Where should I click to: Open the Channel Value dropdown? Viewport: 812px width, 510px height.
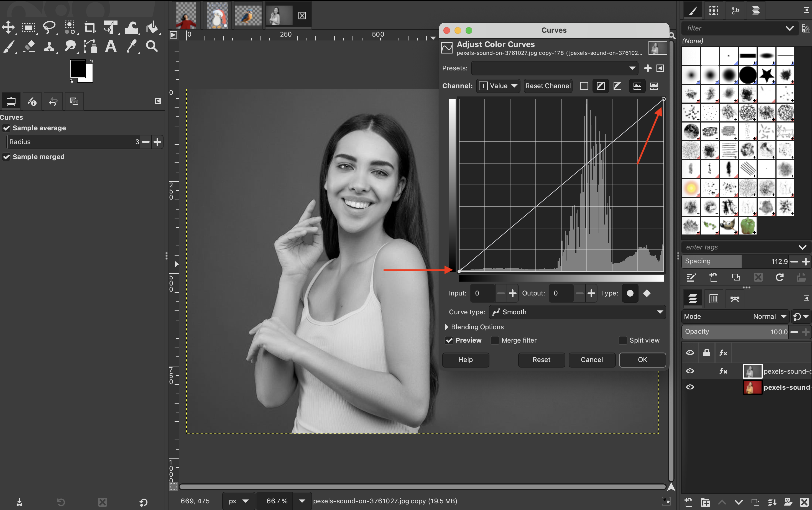point(498,86)
